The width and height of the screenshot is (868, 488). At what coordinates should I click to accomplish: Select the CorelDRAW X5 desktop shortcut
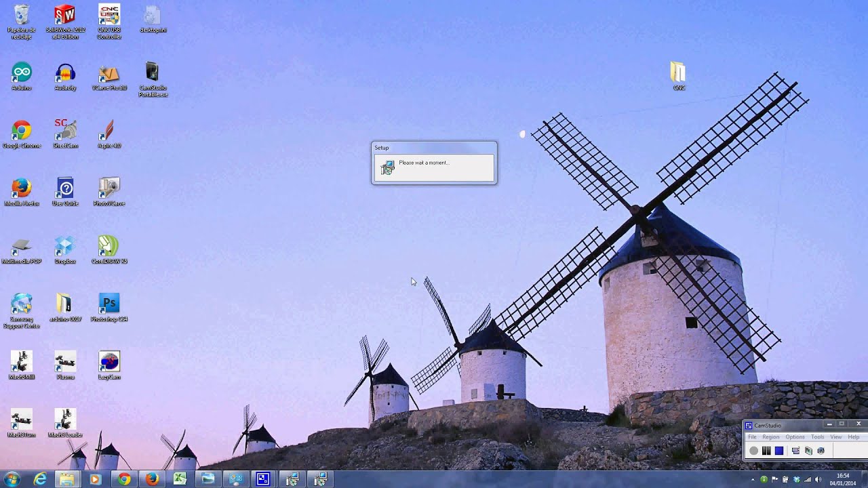tap(109, 249)
